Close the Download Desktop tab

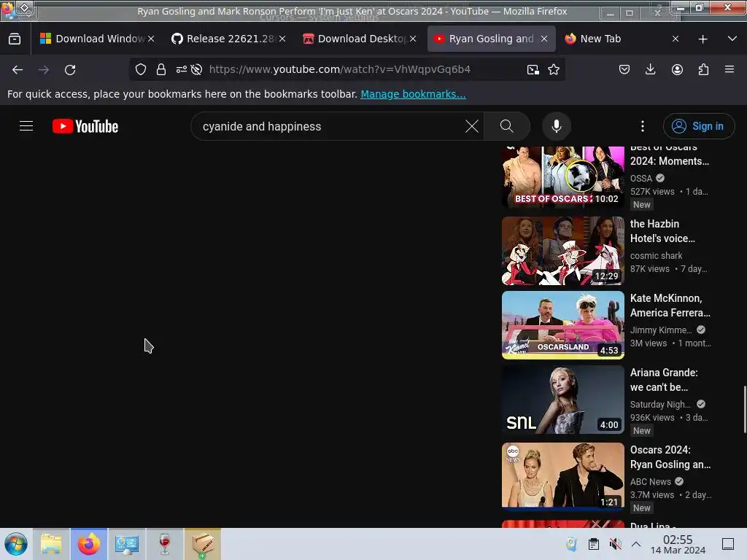413,39
